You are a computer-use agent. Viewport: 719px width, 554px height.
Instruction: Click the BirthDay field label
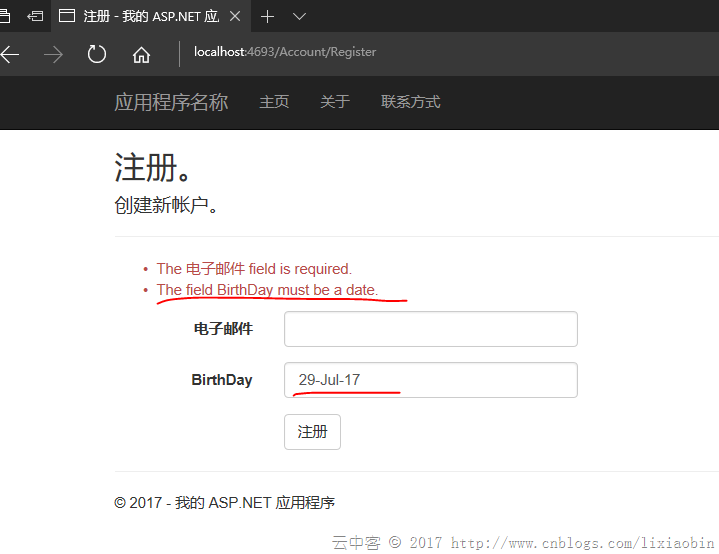click(222, 380)
